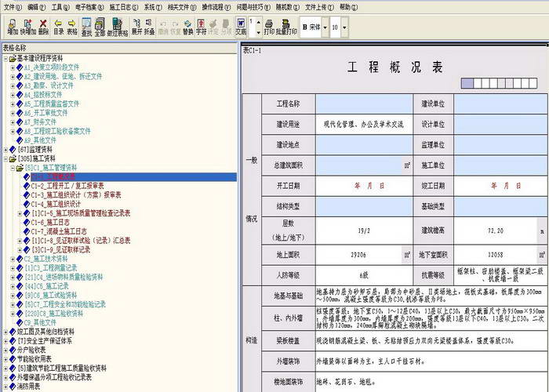Click the 增加 (add) toolbar icon

[x=13, y=27]
